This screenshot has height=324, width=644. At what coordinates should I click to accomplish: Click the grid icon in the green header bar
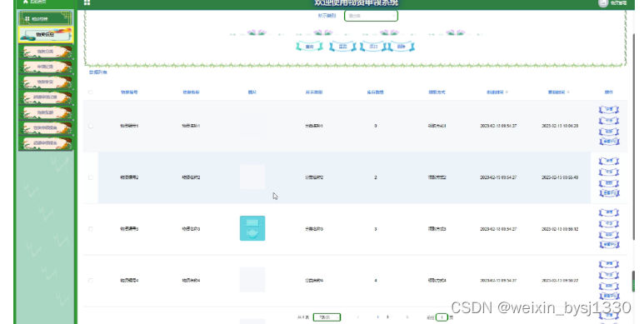[x=87, y=2]
